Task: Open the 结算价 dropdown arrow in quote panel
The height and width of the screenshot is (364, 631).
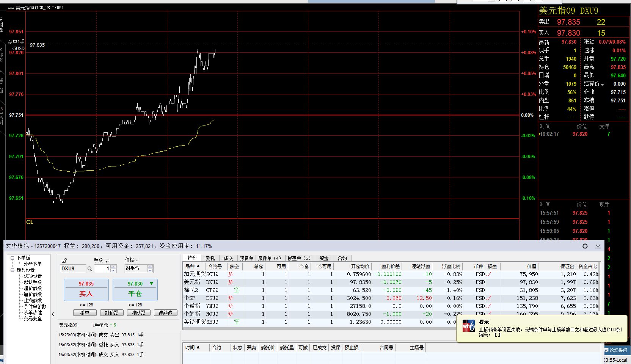Action: tap(603, 84)
